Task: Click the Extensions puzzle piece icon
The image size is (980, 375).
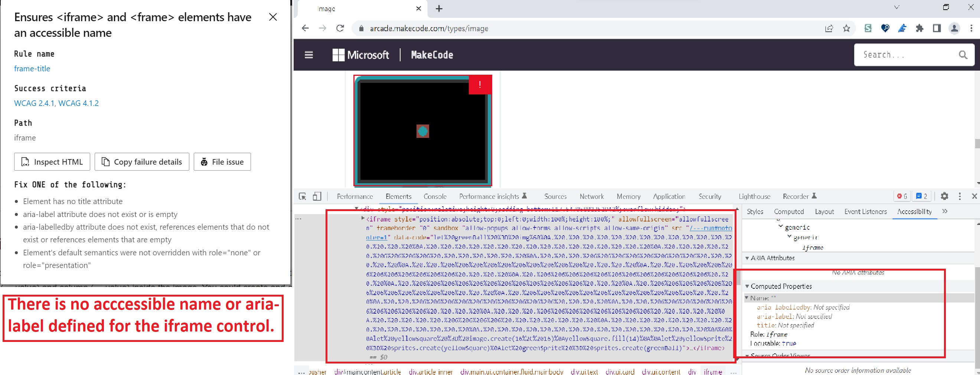Action: click(x=920, y=28)
